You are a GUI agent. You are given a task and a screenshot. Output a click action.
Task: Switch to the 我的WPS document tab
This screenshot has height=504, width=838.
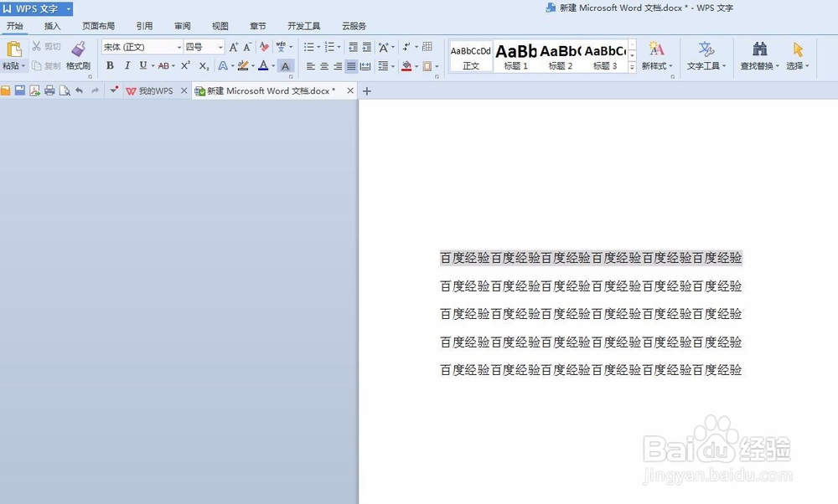156,90
